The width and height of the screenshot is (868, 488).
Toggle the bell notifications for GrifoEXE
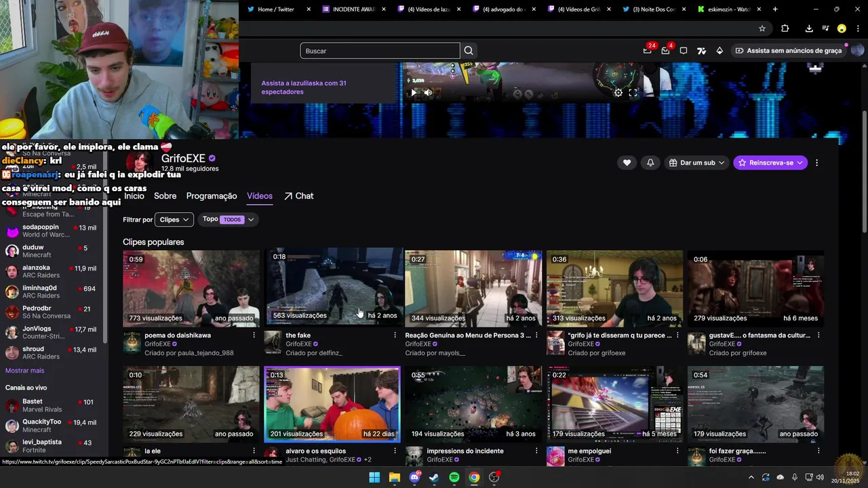[x=650, y=163]
